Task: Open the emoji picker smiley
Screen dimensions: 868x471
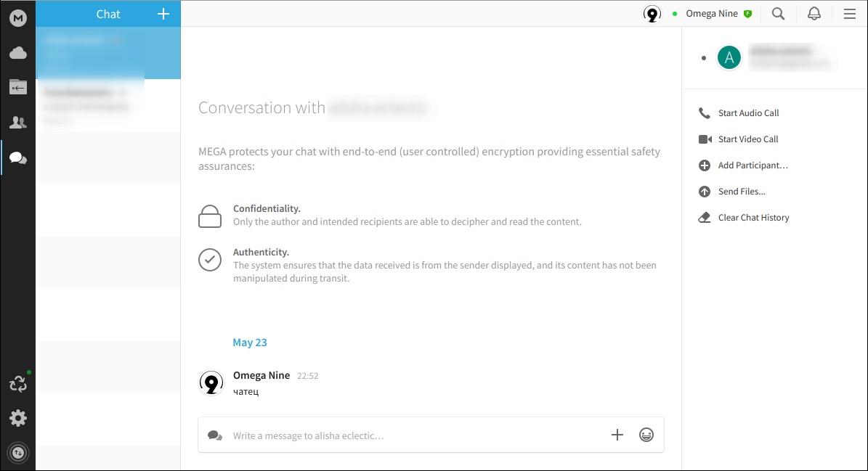Action: coord(646,435)
